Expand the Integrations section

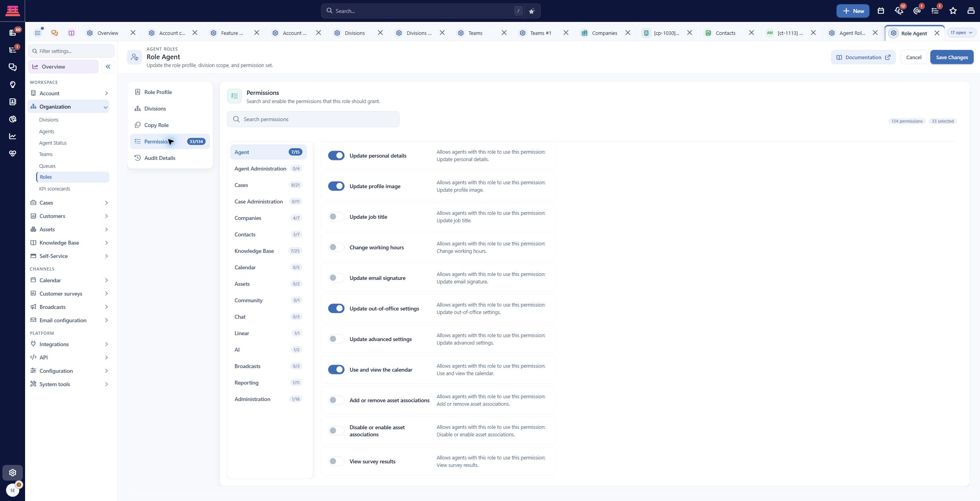click(x=69, y=344)
